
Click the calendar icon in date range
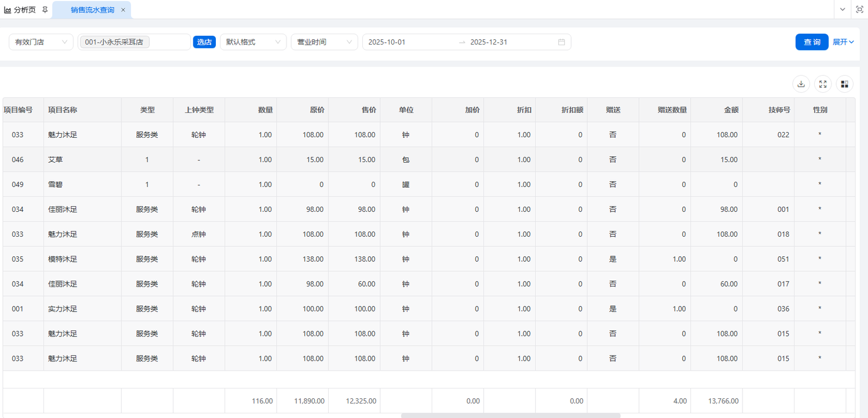[x=561, y=42]
